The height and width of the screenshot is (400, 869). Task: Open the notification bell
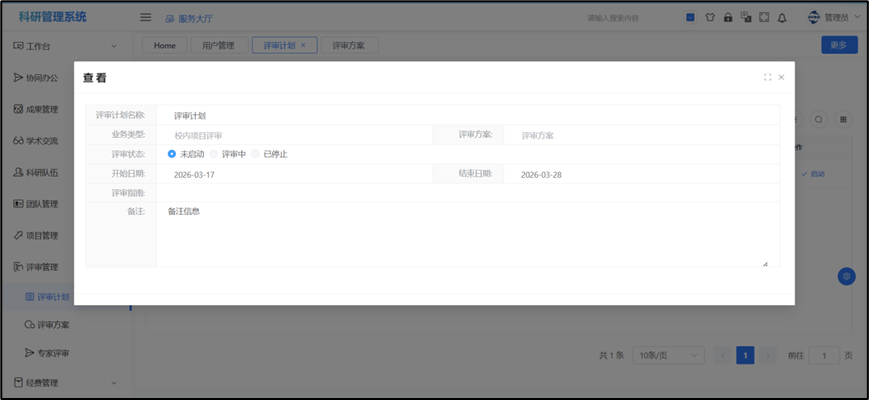[x=782, y=17]
